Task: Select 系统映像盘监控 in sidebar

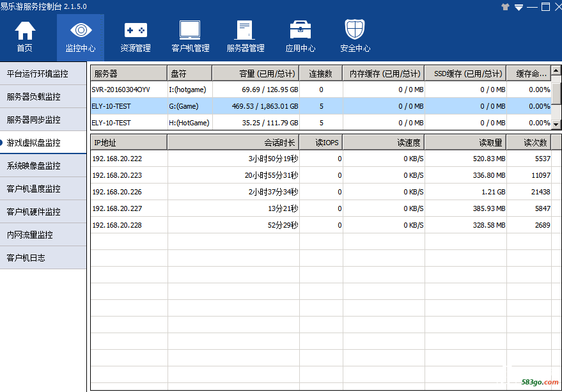Action: pos(43,166)
